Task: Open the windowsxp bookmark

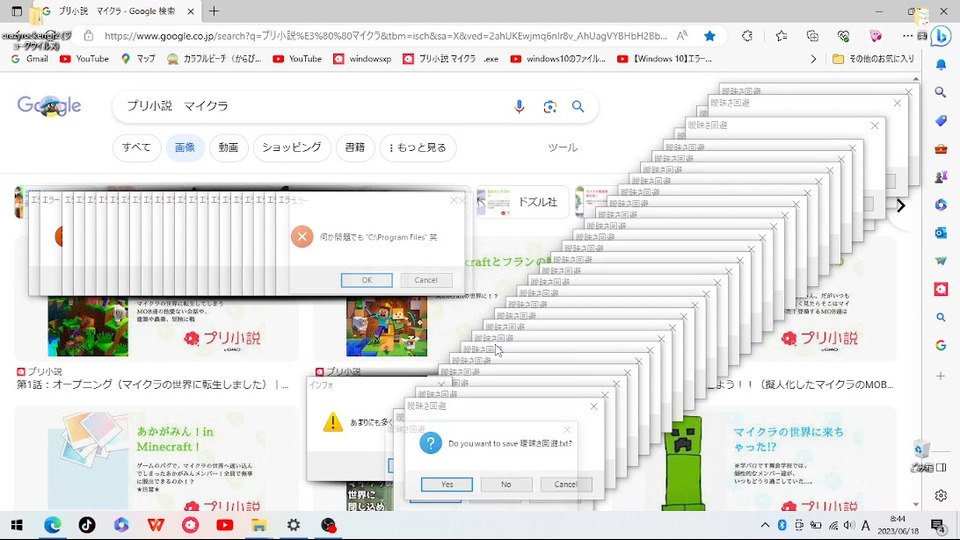Action: point(362,59)
